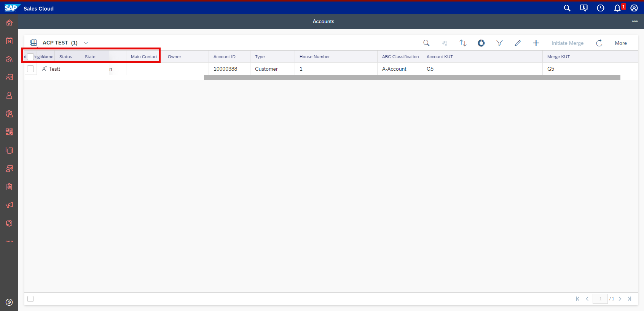Open the product box icon in sidebar
644x311 pixels.
(x=9, y=223)
